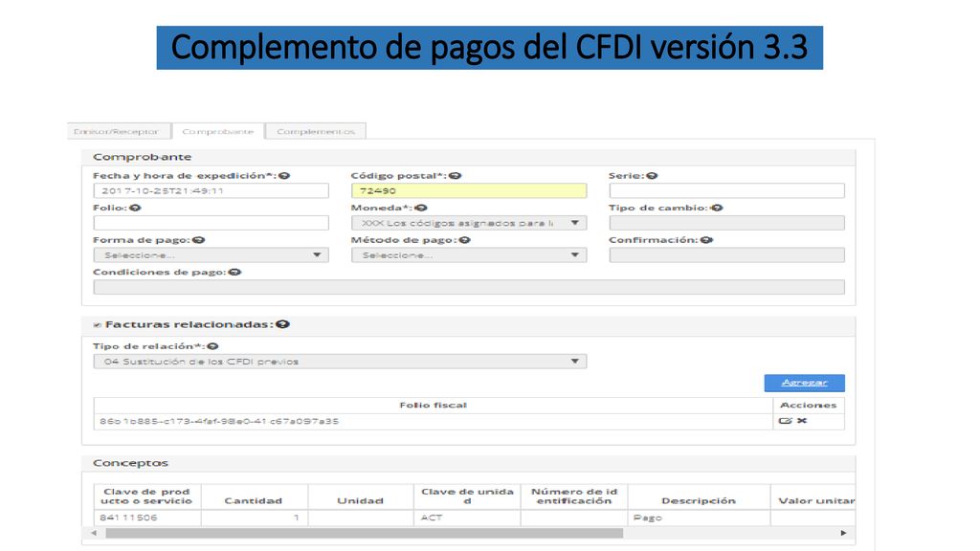Open the Forma de pago dropdown
Viewport: 980px width, 551px height.
pos(212,254)
